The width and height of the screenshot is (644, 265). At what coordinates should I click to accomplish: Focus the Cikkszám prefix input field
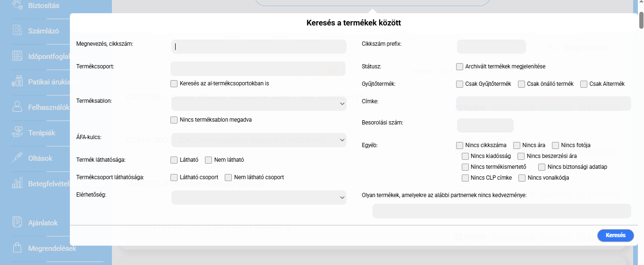pyautogui.click(x=491, y=47)
